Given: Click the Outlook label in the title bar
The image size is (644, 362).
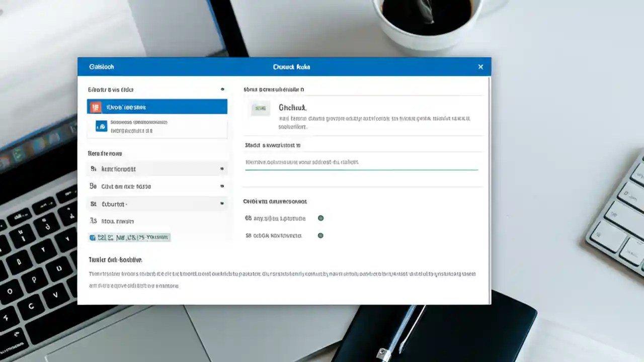Looking at the screenshot, I should 101,66.
